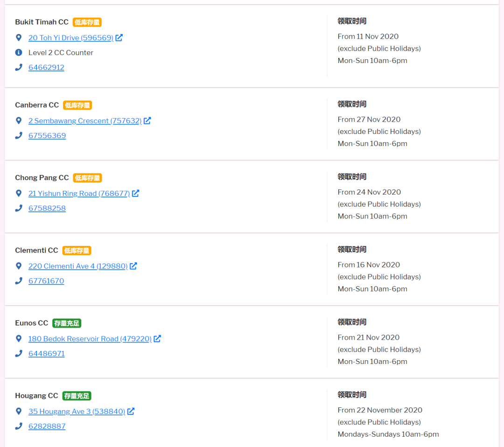The height and width of the screenshot is (447, 504).
Task: Click the info icon beside Level 2 CC Counter
Action: (x=19, y=53)
